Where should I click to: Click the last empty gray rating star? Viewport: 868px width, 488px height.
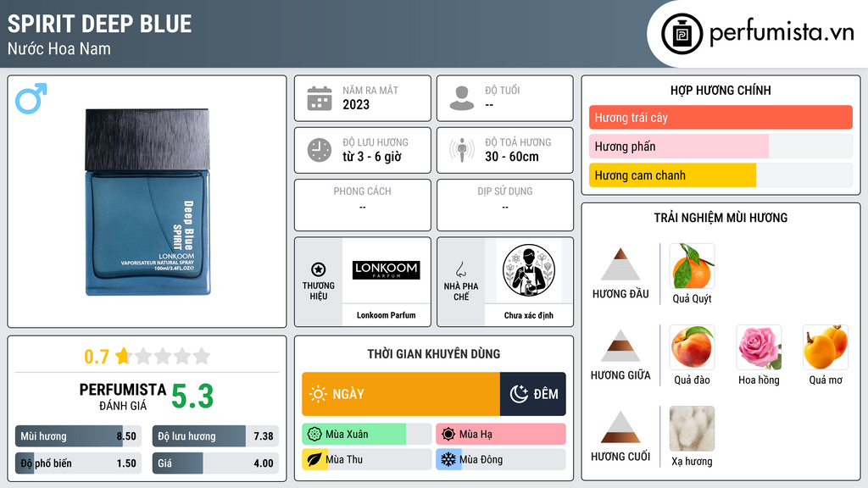202,356
